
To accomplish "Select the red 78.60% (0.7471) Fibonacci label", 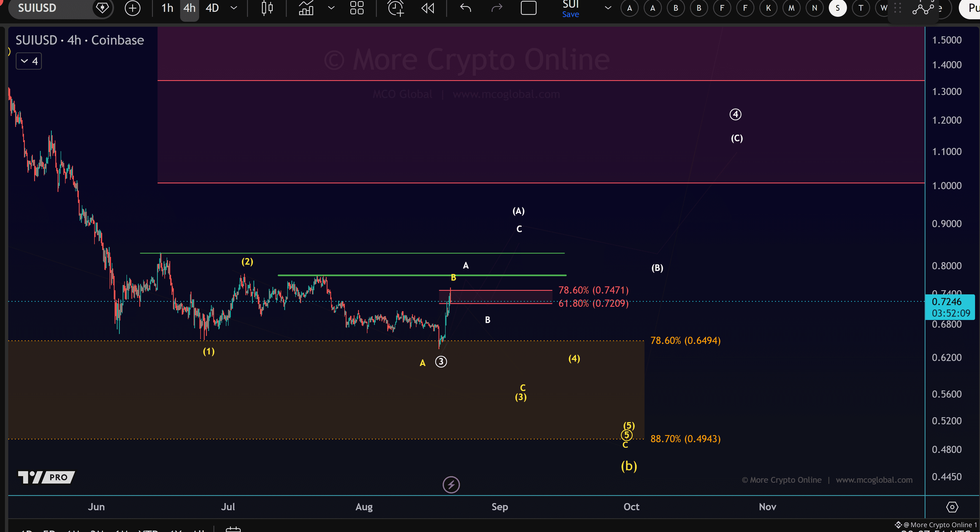I will pos(593,290).
